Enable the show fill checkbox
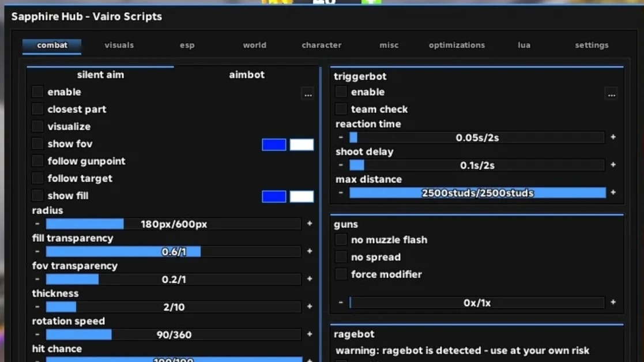Viewport: 644px width, 362px height. click(x=37, y=195)
